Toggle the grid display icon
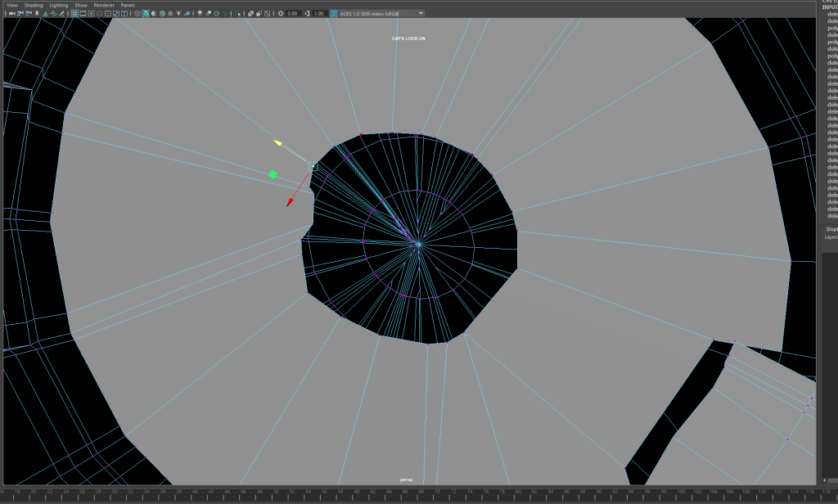 tap(74, 14)
